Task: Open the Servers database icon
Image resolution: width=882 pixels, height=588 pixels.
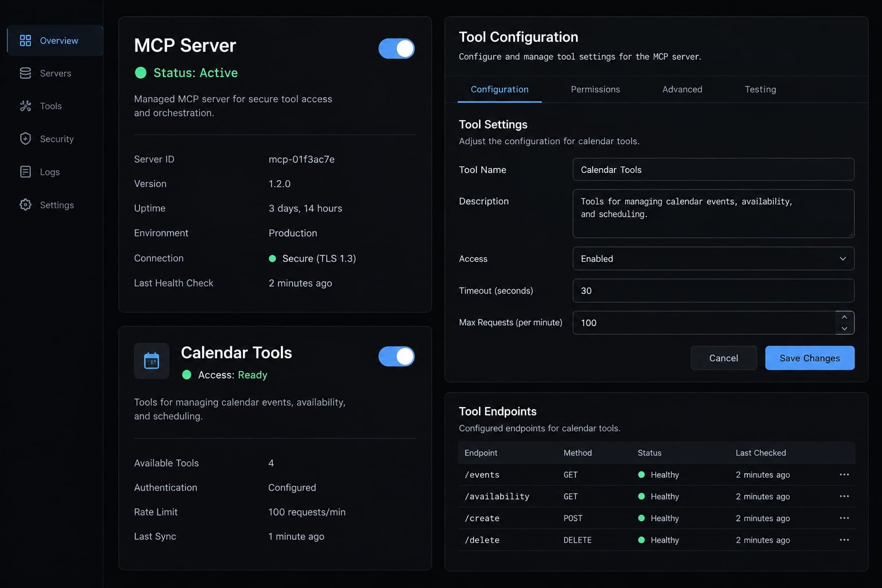Action: (x=25, y=73)
